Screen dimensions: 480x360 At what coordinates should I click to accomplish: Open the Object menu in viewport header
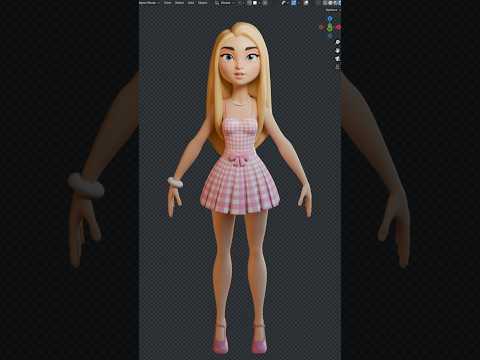pos(203,3)
